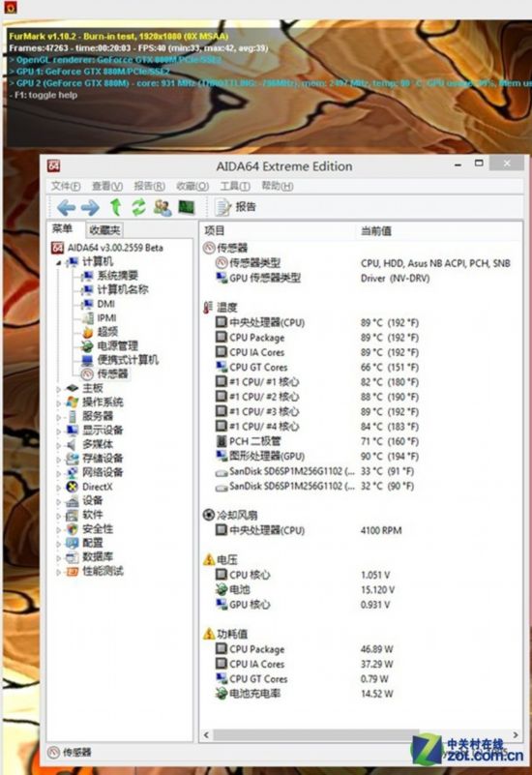Image resolution: width=532 pixels, height=775 pixels.
Task: Expand the 操作系统 tree node
Action: (x=59, y=402)
